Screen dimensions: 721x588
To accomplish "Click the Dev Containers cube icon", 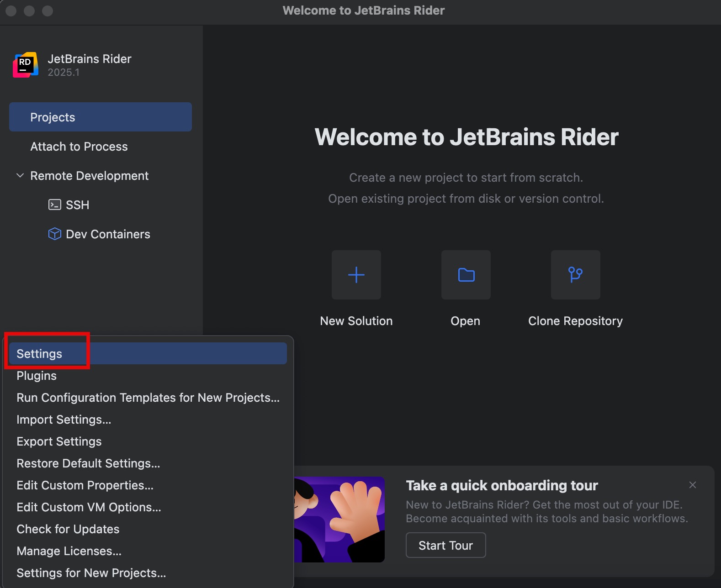I will [x=55, y=234].
